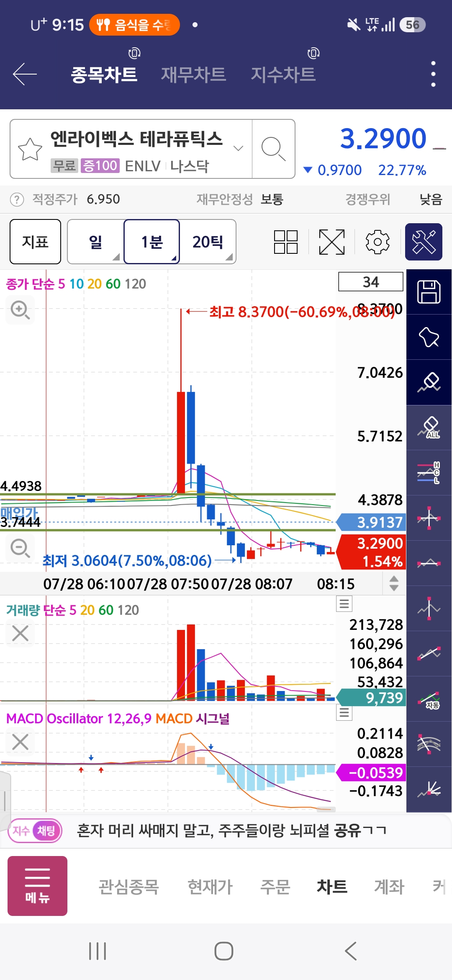Viewport: 452px width, 980px height.
Task: Tap the 재무안정성 보통 label
Action: pos(240,199)
